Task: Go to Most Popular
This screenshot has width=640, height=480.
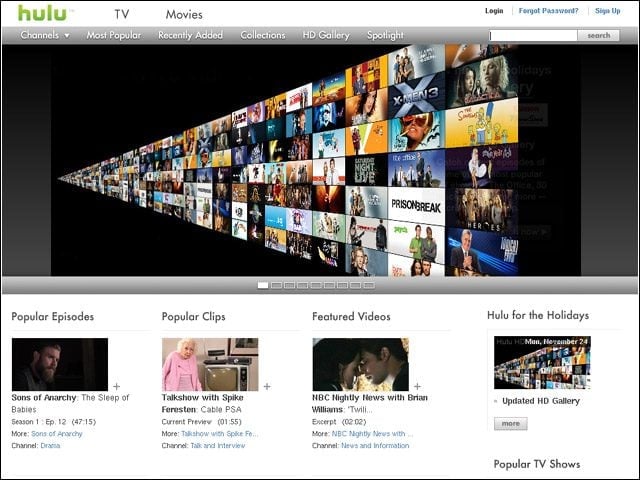Action: (x=113, y=35)
